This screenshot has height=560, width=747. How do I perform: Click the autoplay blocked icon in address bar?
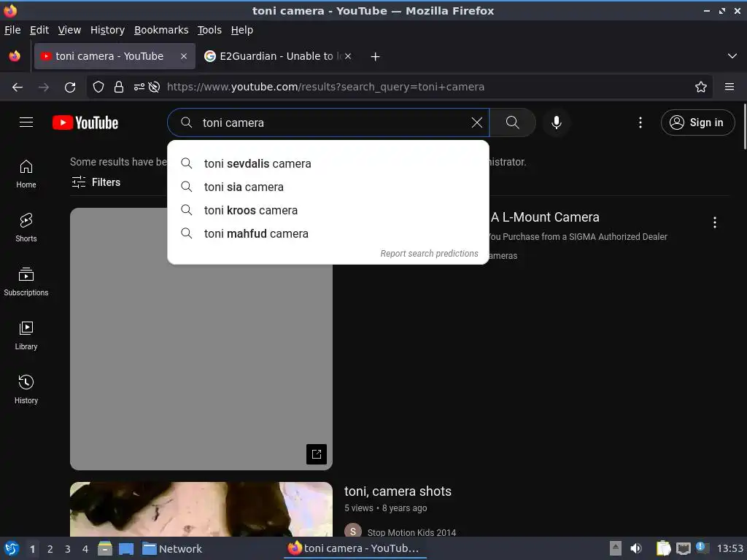154,87
